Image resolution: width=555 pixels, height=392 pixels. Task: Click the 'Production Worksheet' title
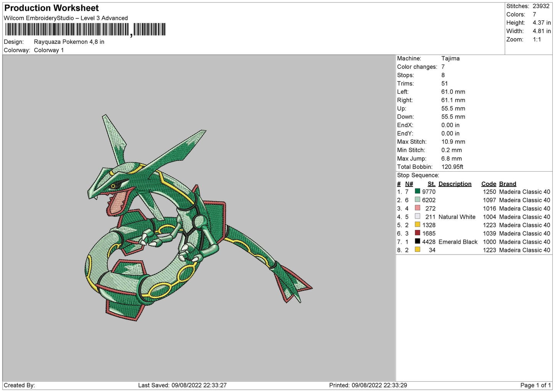(51, 8)
